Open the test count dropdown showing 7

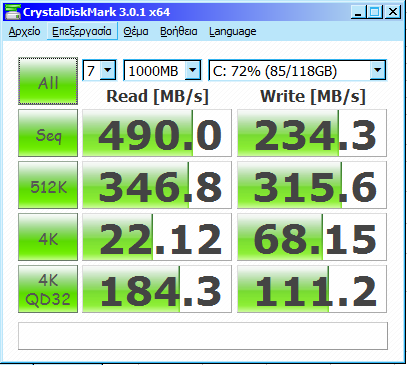click(x=99, y=70)
